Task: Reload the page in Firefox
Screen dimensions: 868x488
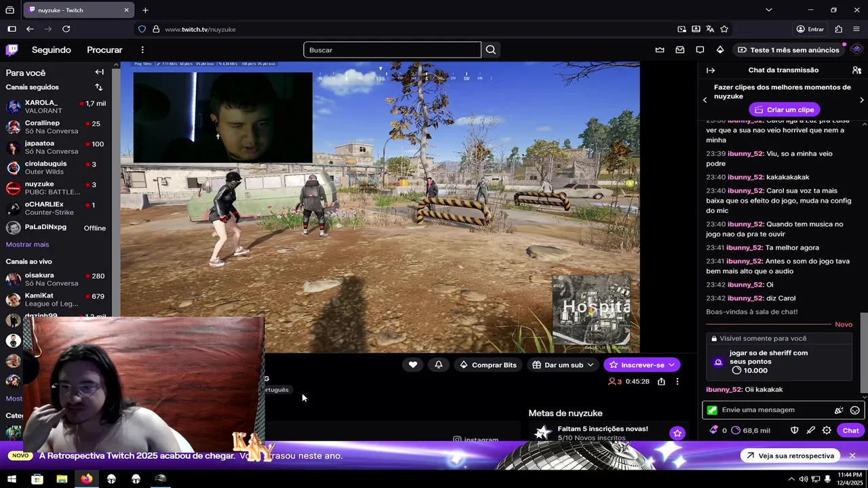Action: click(x=66, y=29)
